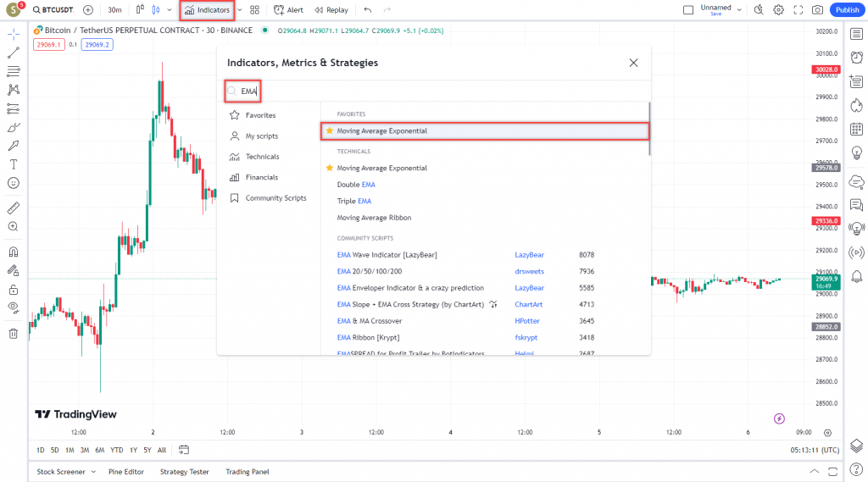
Task: Expand the Indicators favorites dropdown arrow
Action: point(240,10)
